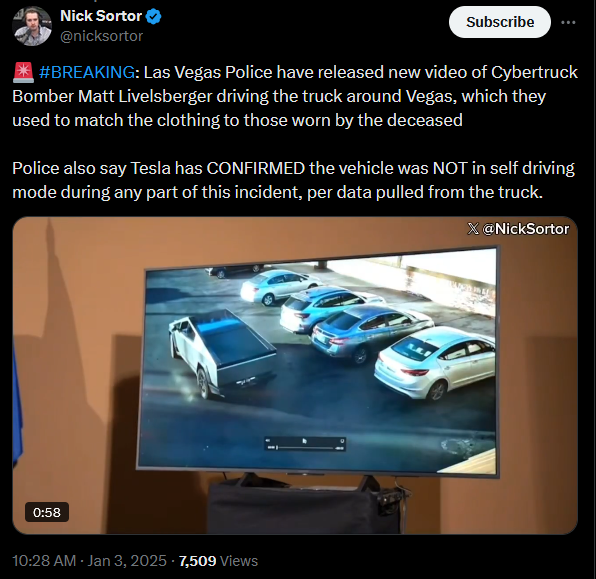Open the 10:28 AM Jan 3, 2025 timestamp
This screenshot has height=579, width=596.
(x=89, y=561)
